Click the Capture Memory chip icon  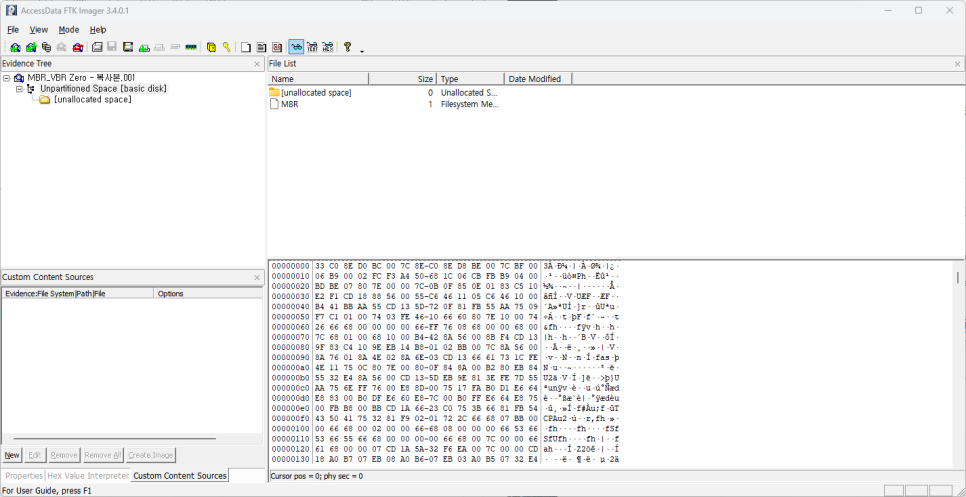(x=191, y=47)
